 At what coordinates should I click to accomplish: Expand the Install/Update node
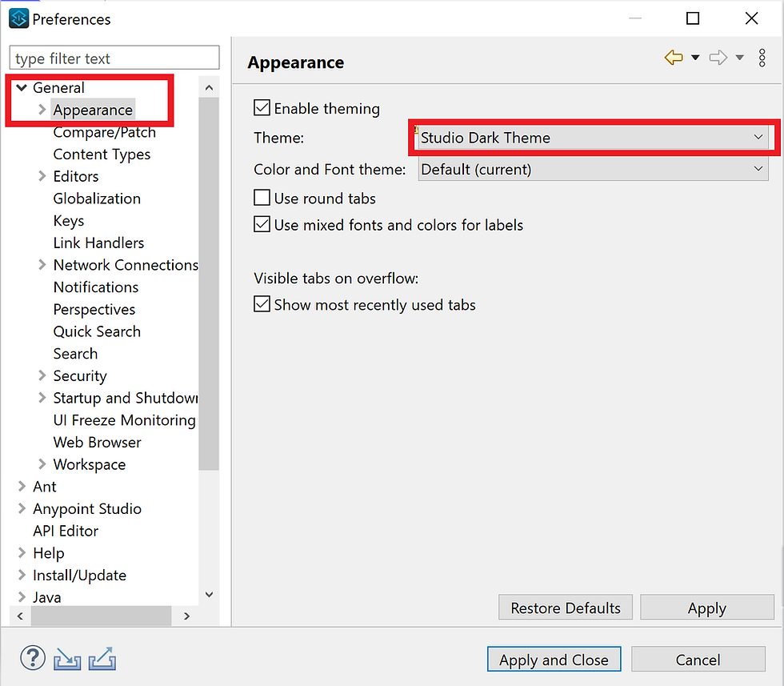coord(22,575)
